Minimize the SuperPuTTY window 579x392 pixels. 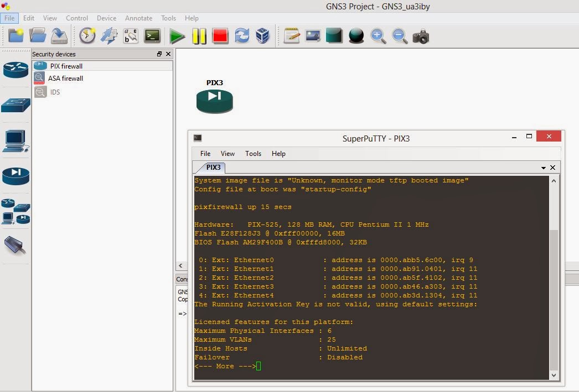click(x=514, y=137)
